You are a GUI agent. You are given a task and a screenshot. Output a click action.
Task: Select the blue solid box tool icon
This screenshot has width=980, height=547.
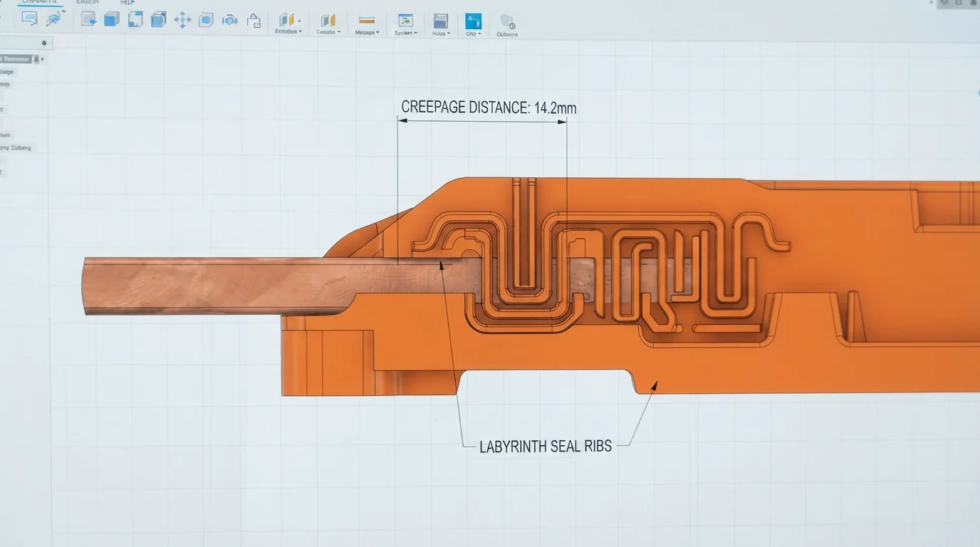tap(112, 19)
